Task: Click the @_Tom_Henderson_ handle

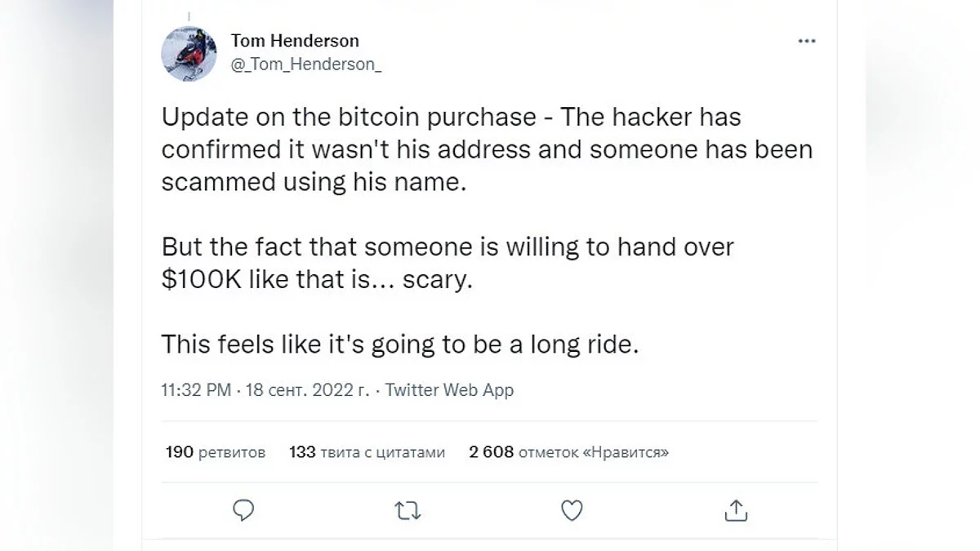Action: point(305,66)
